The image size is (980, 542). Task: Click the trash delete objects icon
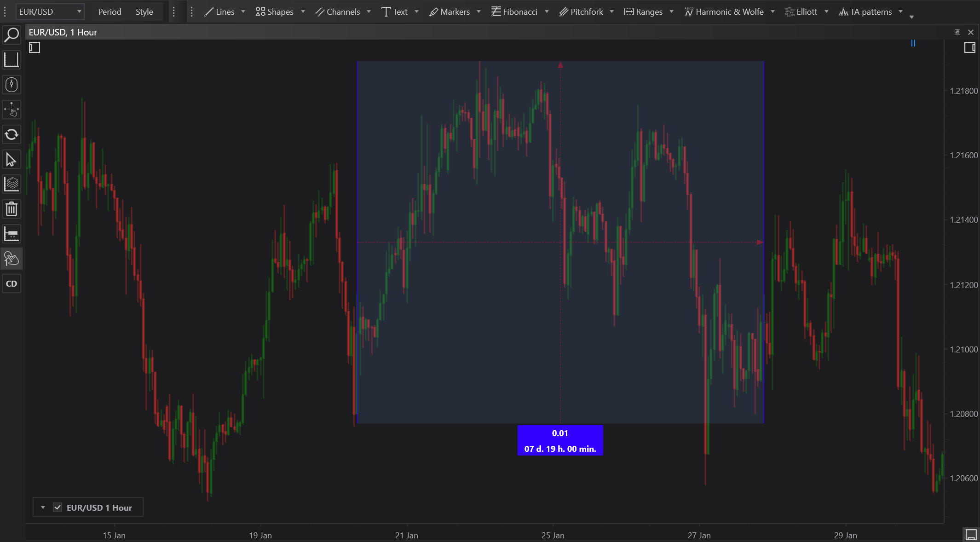(12, 209)
